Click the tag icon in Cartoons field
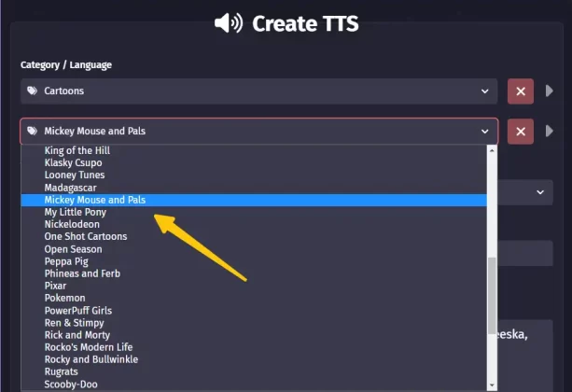572x392 pixels. (x=32, y=91)
